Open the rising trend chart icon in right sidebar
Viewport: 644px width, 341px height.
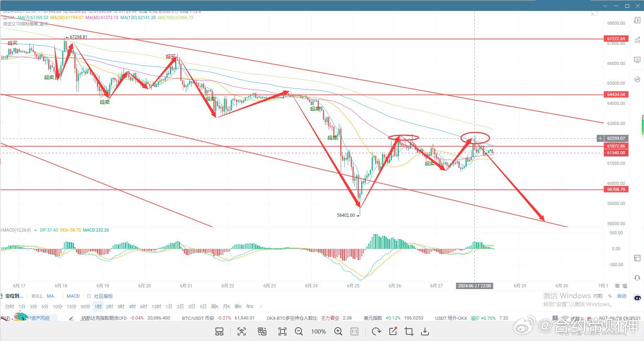[x=637, y=40]
